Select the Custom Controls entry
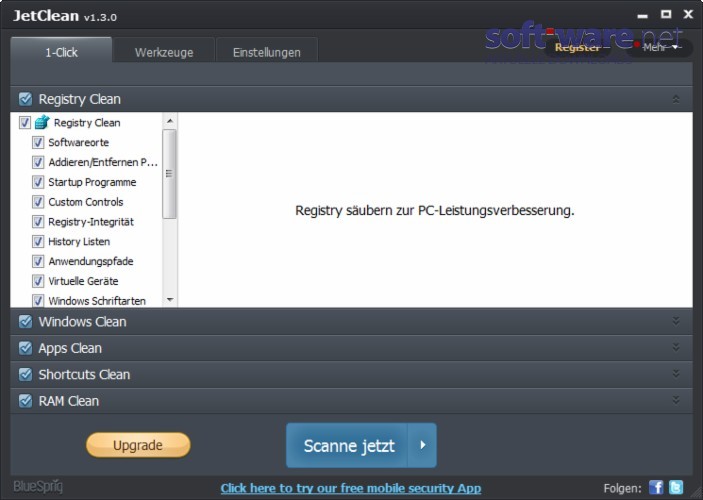Viewport: 703px width, 500px height. coord(86,202)
